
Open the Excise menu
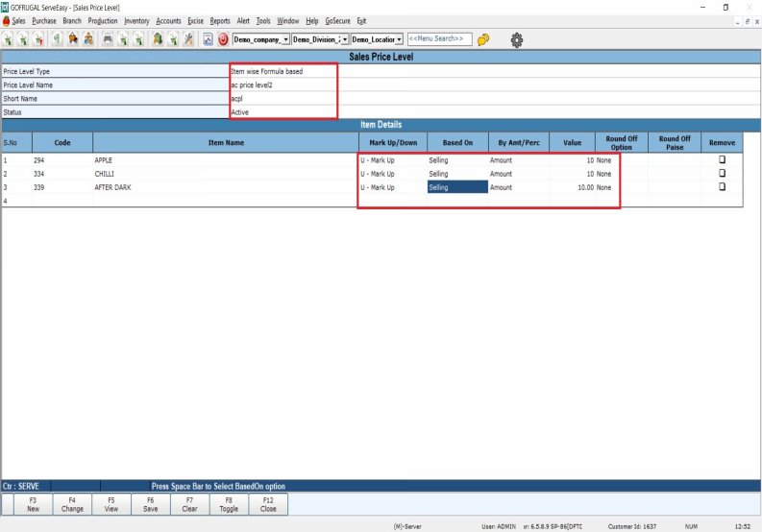(195, 21)
